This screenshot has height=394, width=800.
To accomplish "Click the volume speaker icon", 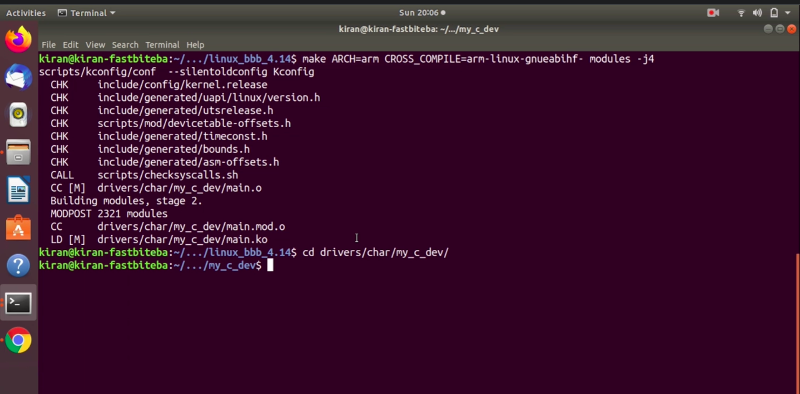I will 757,13.
